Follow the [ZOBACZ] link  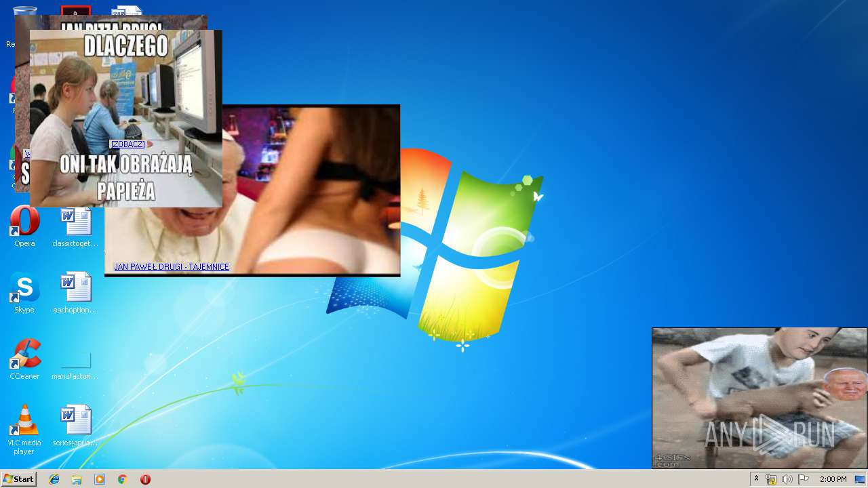pyautogui.click(x=127, y=144)
